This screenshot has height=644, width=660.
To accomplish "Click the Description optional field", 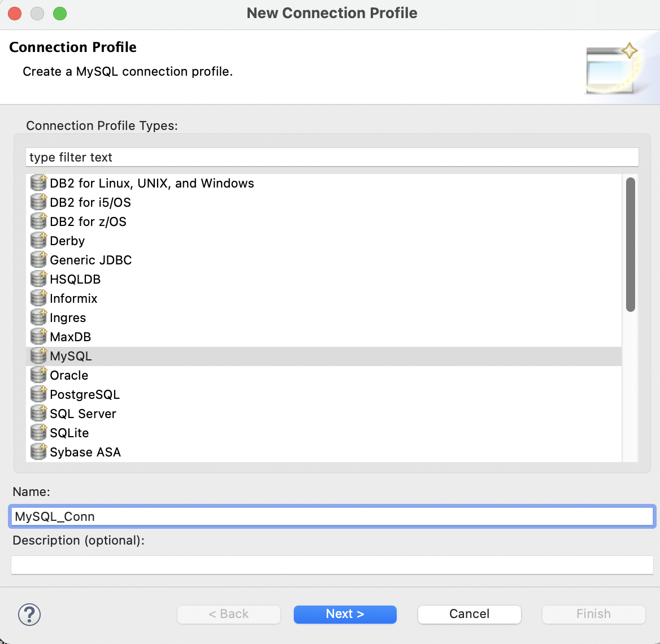I will point(332,565).
